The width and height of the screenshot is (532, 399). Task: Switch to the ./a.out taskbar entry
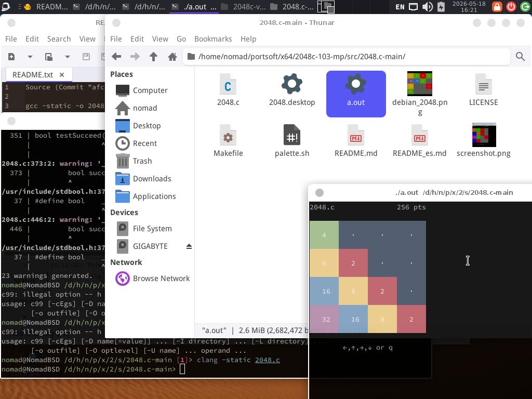pyautogui.click(x=194, y=7)
